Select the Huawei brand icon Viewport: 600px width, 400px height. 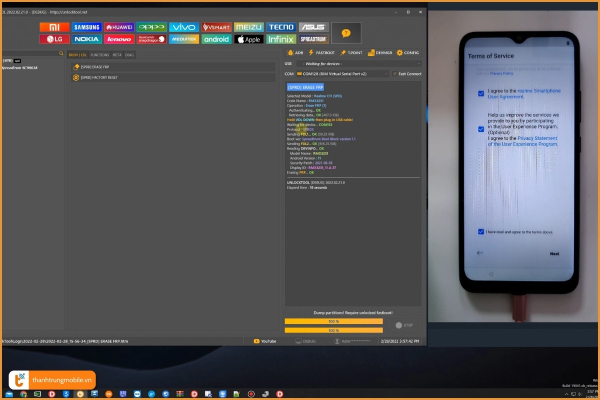120,27
